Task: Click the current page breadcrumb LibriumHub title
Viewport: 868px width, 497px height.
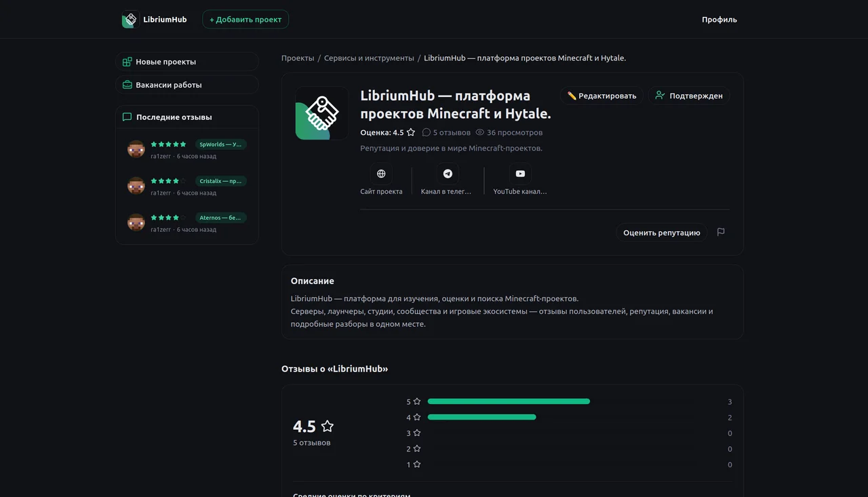Action: [x=525, y=58]
